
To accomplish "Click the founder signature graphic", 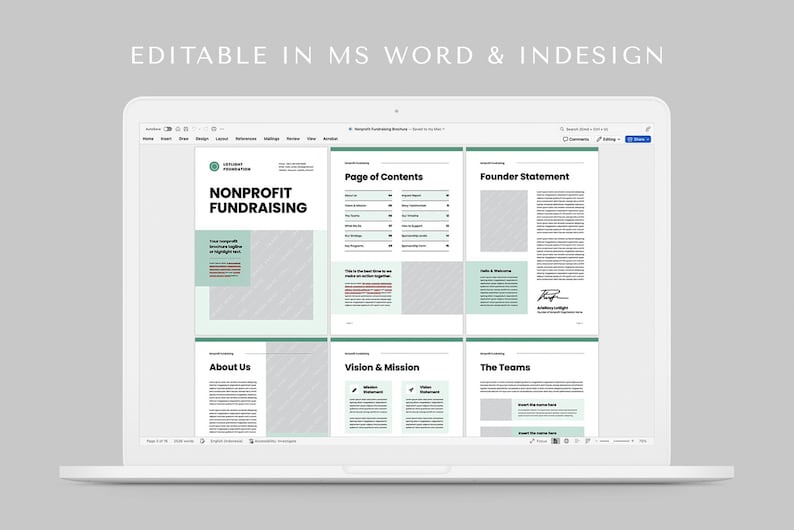I will click(x=552, y=295).
